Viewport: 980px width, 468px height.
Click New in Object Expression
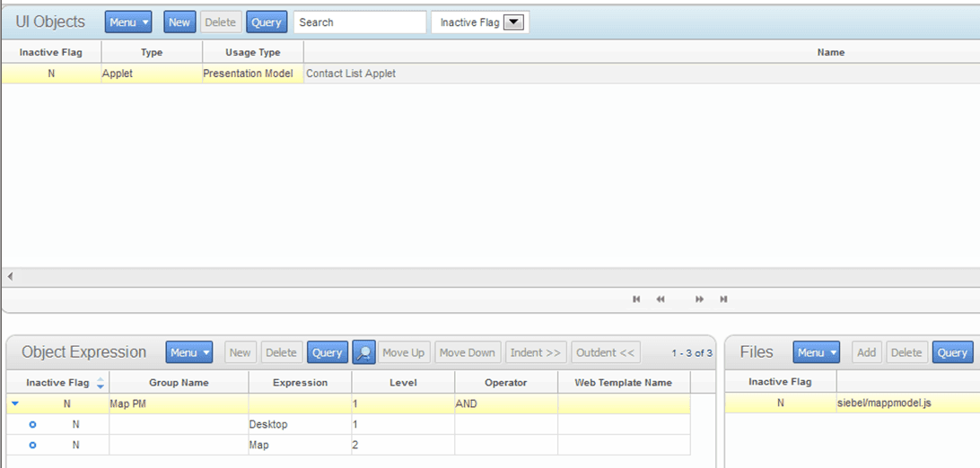[240, 352]
